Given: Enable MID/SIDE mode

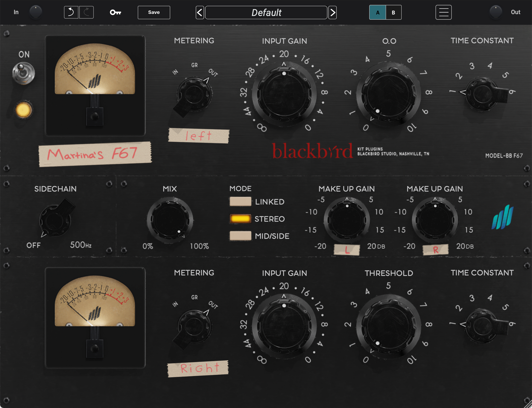Looking at the screenshot, I should click(240, 236).
